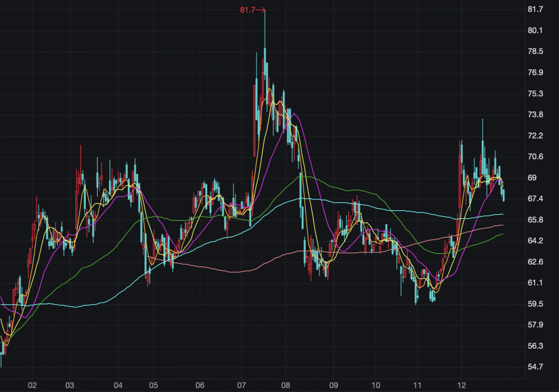The image size is (559, 392).
Task: Click the right end of the salmon moving average
Action: [x=503, y=226]
